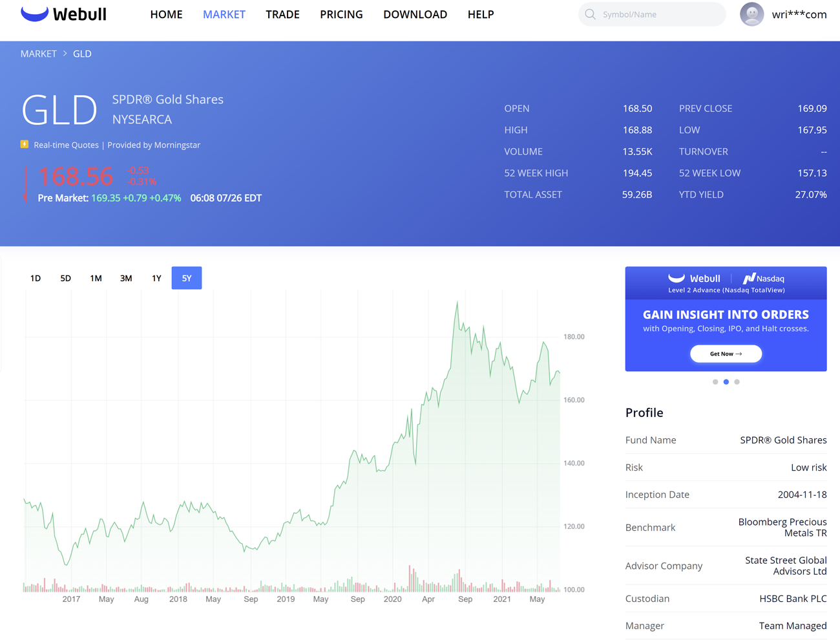Click the GLD ticker heading
The width and height of the screenshot is (840, 642).
point(59,110)
